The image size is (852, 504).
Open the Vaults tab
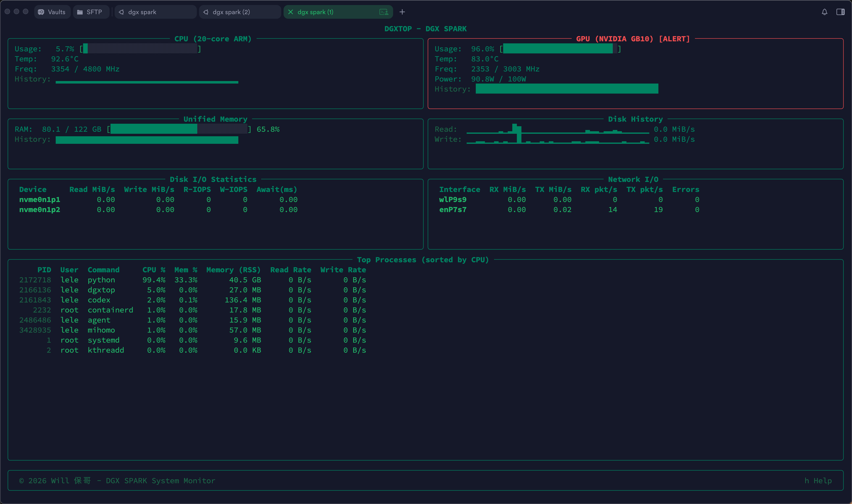[52, 12]
